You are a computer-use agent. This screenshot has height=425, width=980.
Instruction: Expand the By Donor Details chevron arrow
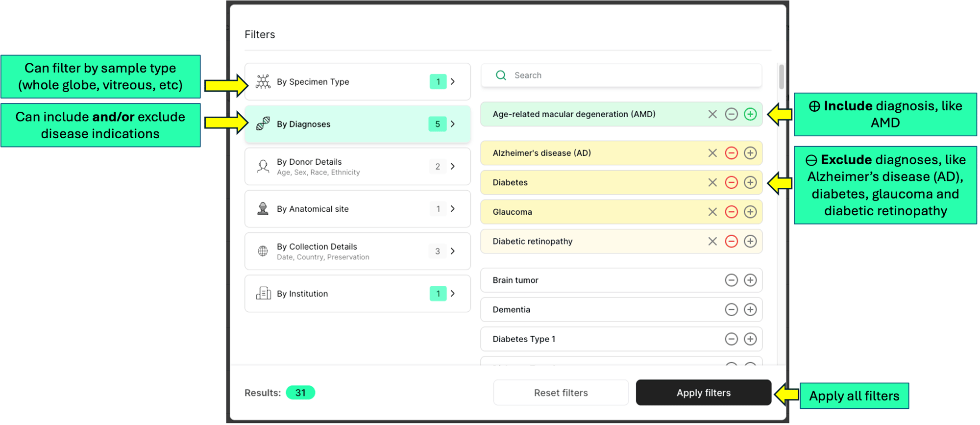tap(453, 166)
